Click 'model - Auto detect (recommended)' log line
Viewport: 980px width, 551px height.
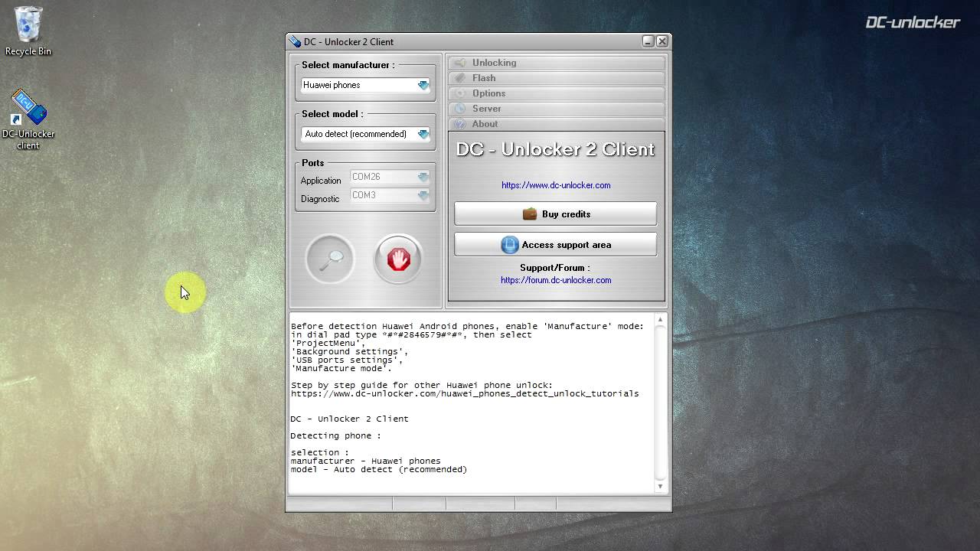point(379,469)
